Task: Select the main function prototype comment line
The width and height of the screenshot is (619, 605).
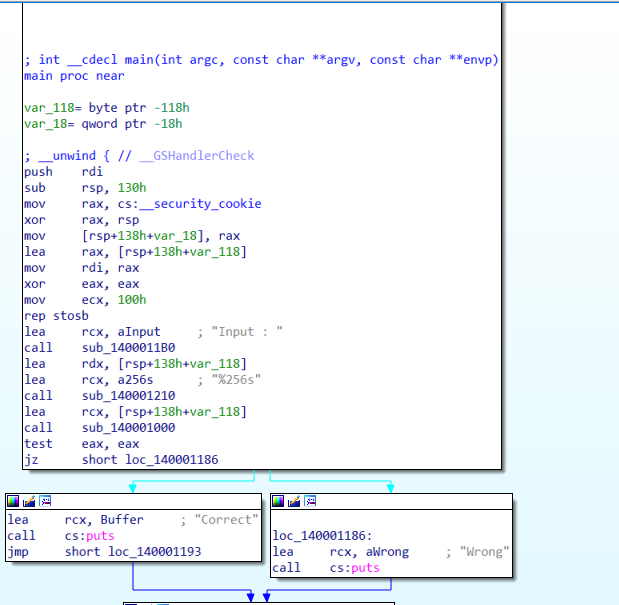Action: click(x=261, y=60)
